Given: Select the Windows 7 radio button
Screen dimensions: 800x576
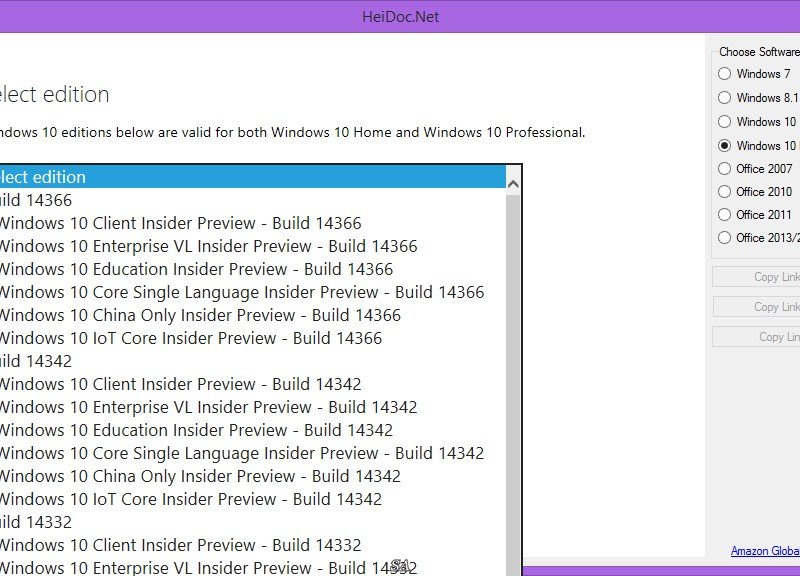Looking at the screenshot, I should [x=724, y=73].
